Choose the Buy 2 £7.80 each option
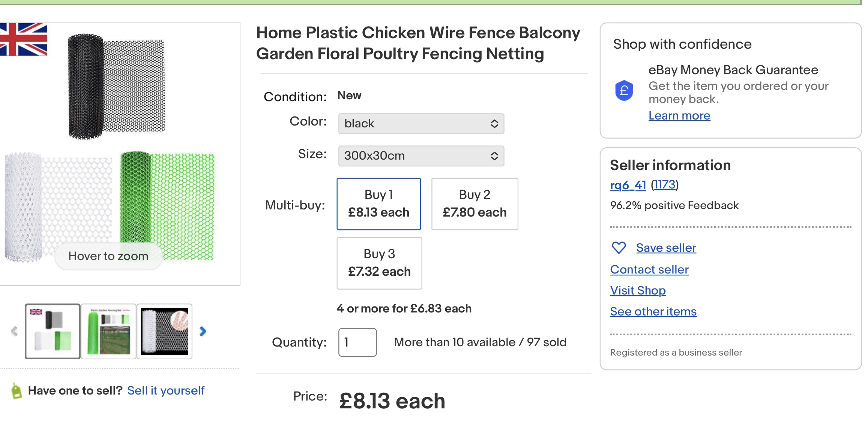868x426 pixels. (x=475, y=204)
